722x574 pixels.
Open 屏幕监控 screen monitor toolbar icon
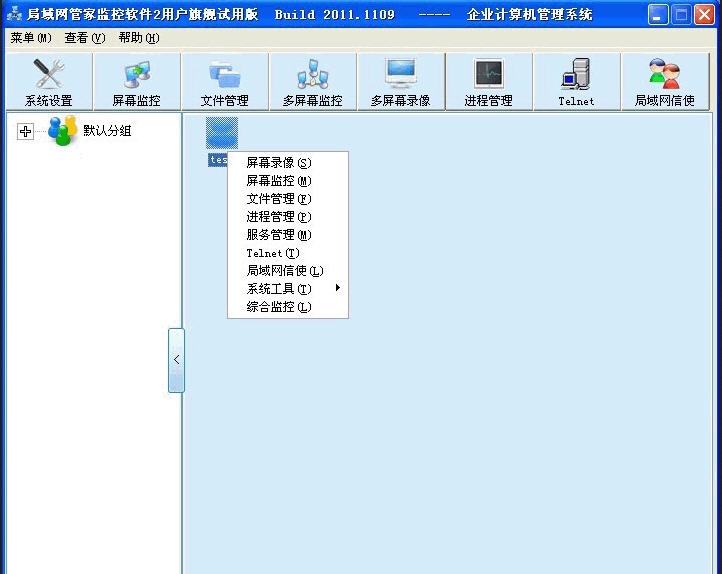[x=137, y=81]
